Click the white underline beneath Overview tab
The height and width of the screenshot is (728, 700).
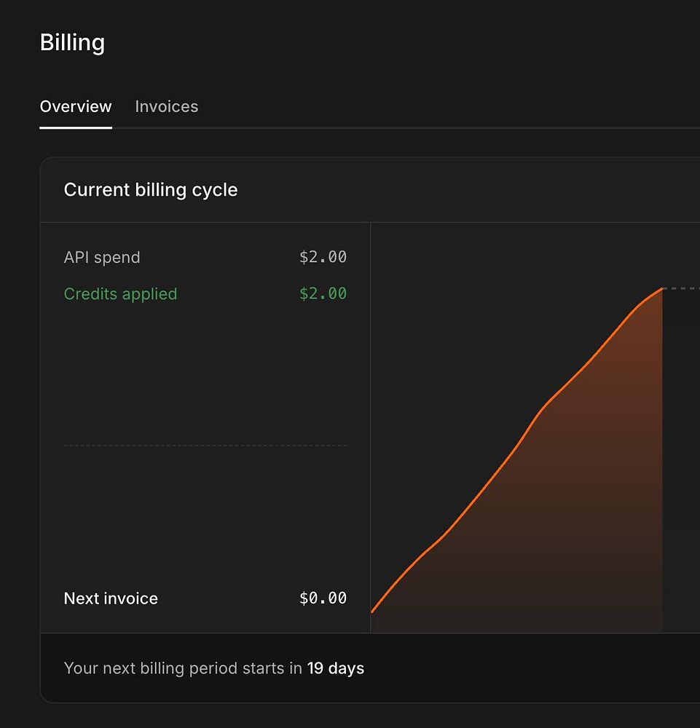point(76,127)
